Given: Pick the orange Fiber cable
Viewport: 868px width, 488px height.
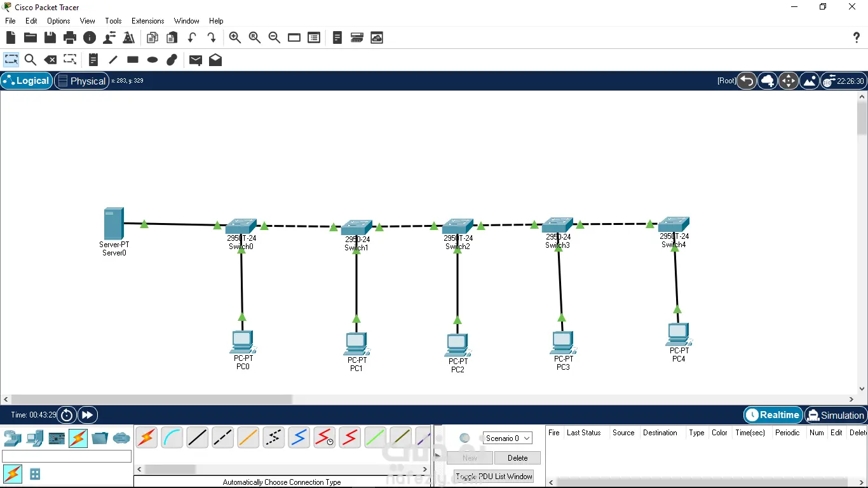Looking at the screenshot, I should pyautogui.click(x=248, y=437).
